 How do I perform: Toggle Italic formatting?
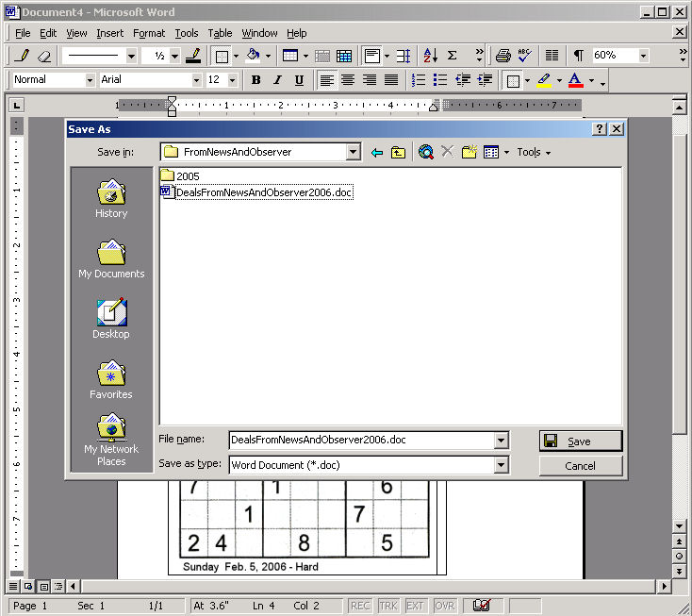click(277, 80)
